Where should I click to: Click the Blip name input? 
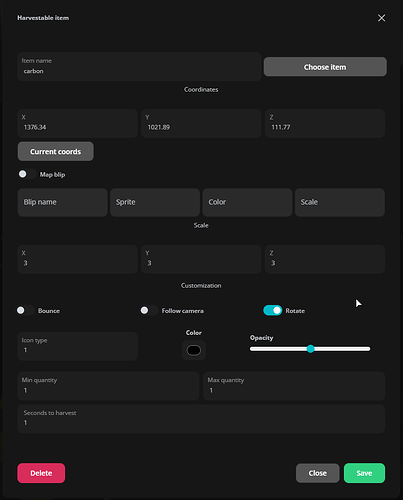click(x=63, y=202)
